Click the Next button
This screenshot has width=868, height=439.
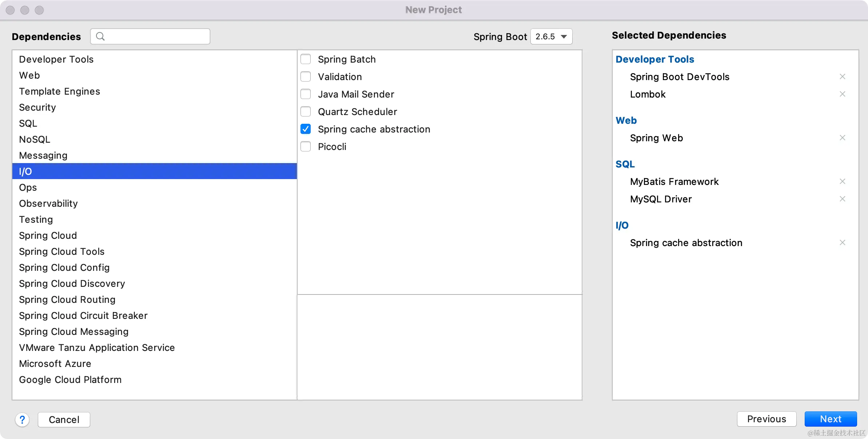point(831,419)
